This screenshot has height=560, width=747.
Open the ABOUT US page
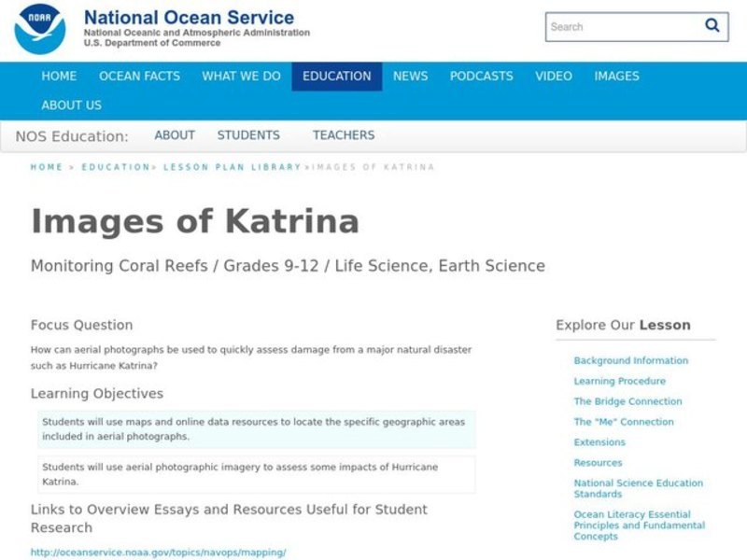tap(72, 105)
